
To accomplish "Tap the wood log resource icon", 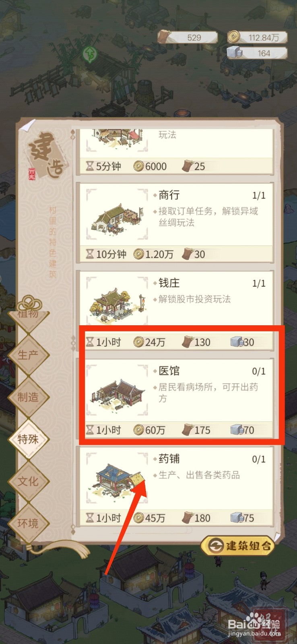I will tap(163, 37).
